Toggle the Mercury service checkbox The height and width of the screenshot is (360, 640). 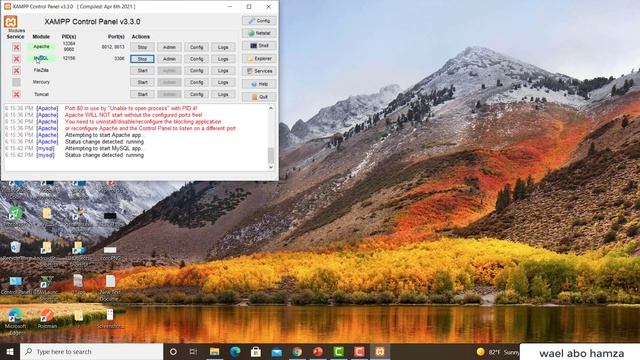tap(16, 82)
